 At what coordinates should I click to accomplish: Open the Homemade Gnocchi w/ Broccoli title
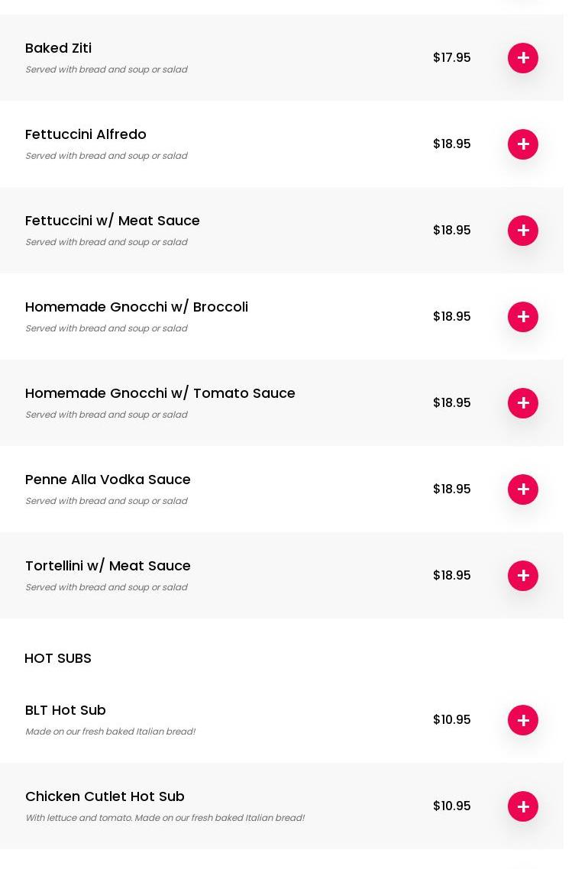click(137, 307)
